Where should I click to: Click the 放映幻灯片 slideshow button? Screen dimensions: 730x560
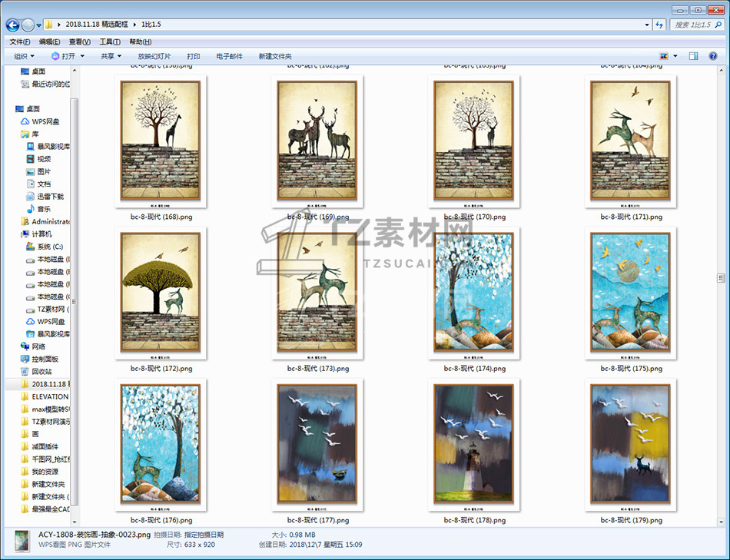154,56
